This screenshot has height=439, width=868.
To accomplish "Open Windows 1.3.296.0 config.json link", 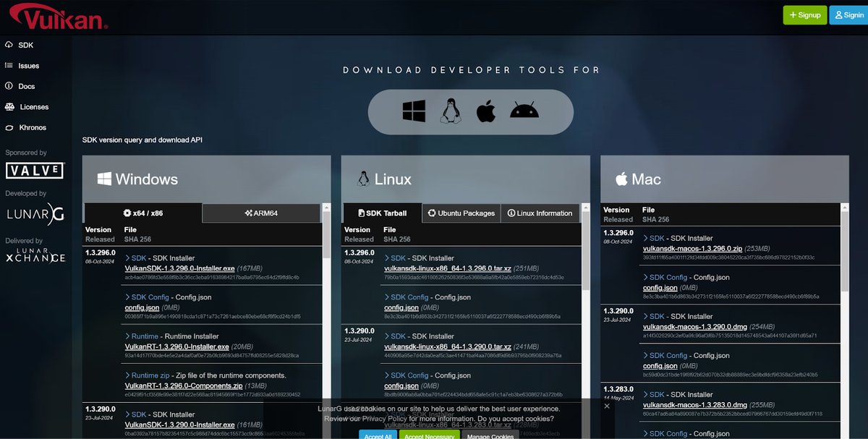I will click(x=140, y=307).
